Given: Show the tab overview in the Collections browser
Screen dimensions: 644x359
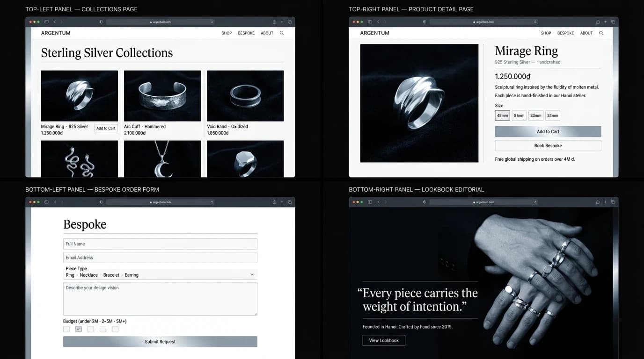Looking at the screenshot, I should point(290,22).
